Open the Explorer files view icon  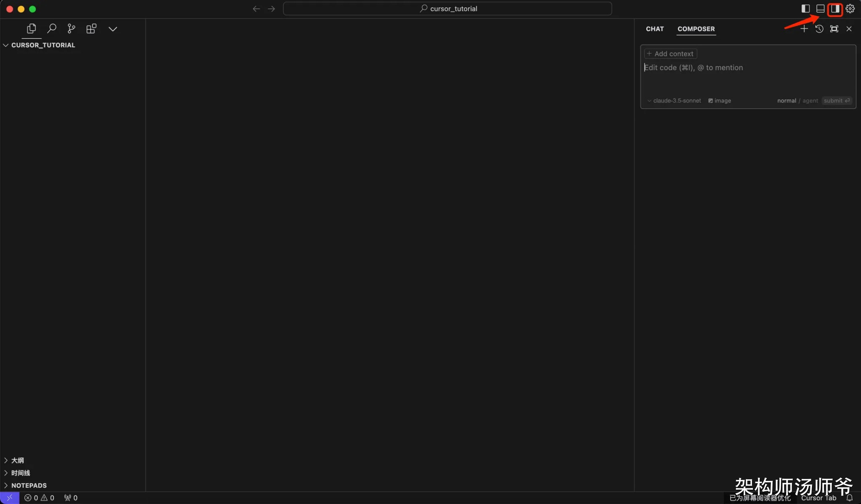tap(31, 29)
